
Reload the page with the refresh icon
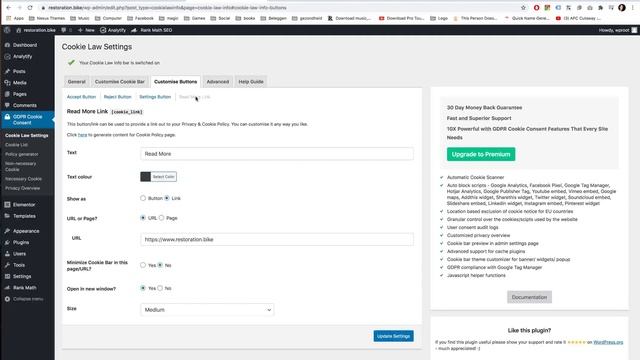(x=30, y=8)
